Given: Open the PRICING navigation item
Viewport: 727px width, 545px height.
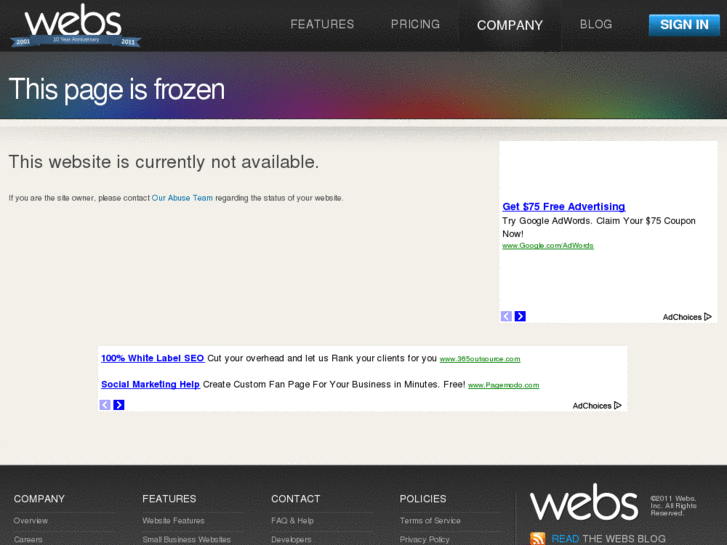Looking at the screenshot, I should (x=415, y=24).
